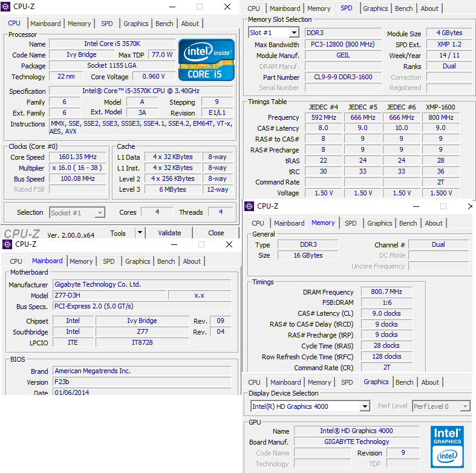Open the Bench tab in CPU window
The width and height of the screenshot is (476, 473).
click(165, 24)
